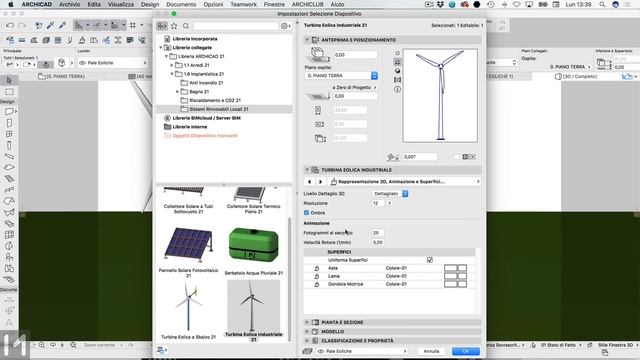Switch dialog to folder view mode

click(x=162, y=26)
